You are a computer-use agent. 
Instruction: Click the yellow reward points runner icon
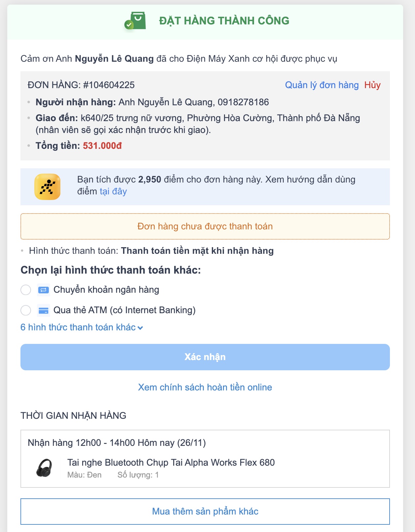click(47, 187)
